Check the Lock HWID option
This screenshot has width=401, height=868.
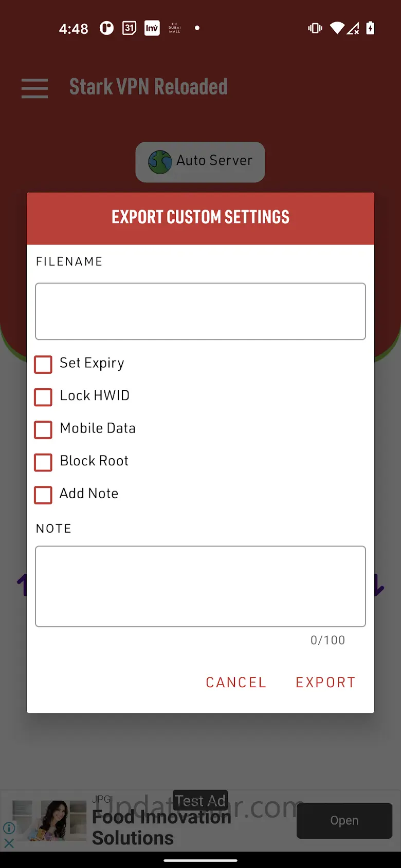point(43,397)
